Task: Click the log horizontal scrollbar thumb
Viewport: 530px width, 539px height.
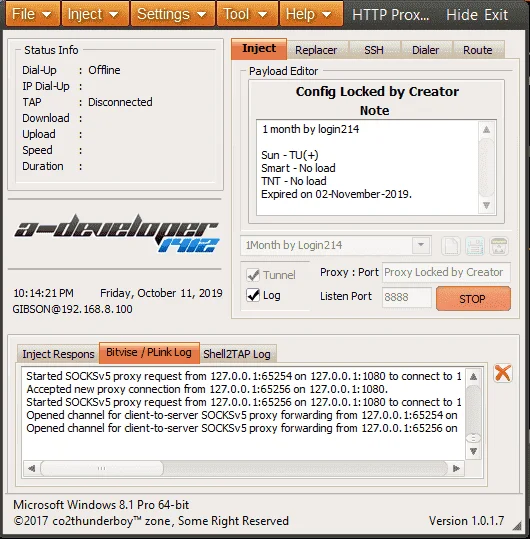Action: tap(102, 469)
